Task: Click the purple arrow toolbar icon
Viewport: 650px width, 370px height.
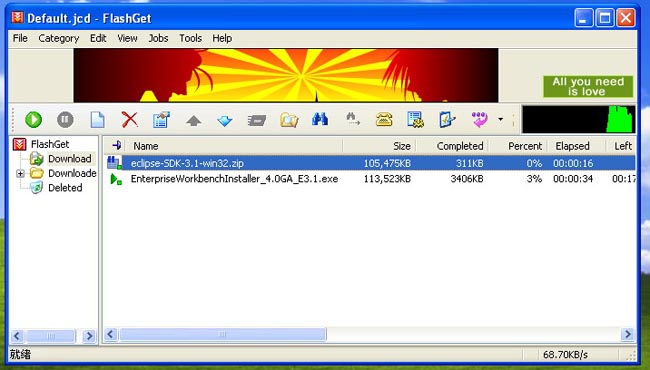Action: (x=480, y=120)
